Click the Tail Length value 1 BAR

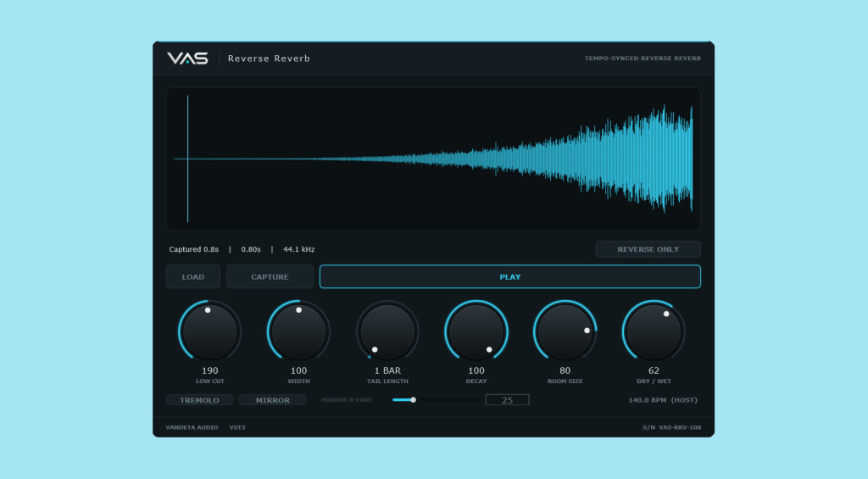click(387, 370)
